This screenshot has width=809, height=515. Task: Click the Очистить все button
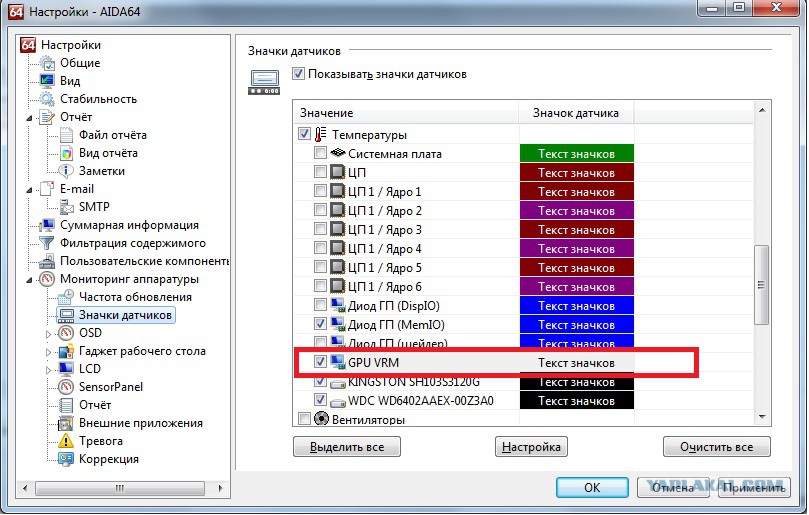[716, 447]
